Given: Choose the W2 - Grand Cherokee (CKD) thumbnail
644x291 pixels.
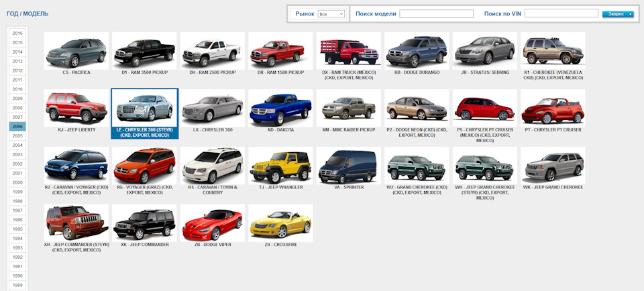Looking at the screenshot, I should 417,166.
